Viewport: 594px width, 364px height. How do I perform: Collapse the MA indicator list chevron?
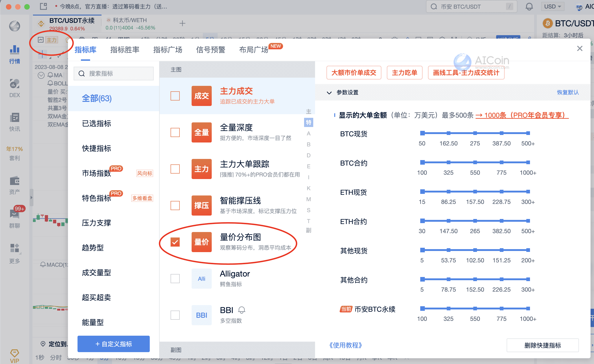(41, 75)
